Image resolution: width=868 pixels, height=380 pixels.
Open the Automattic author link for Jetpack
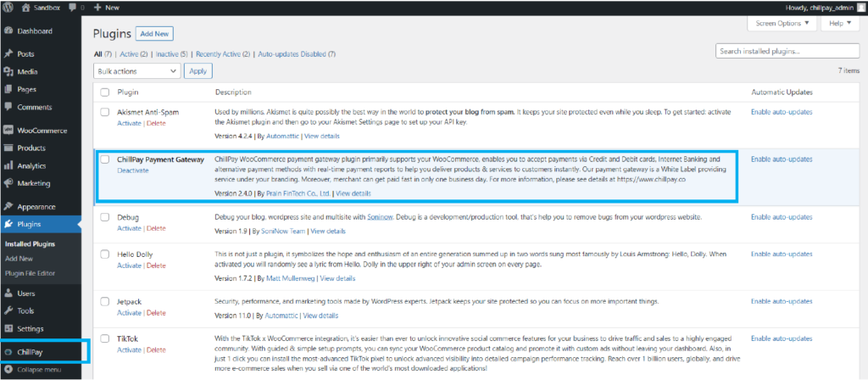click(x=281, y=316)
